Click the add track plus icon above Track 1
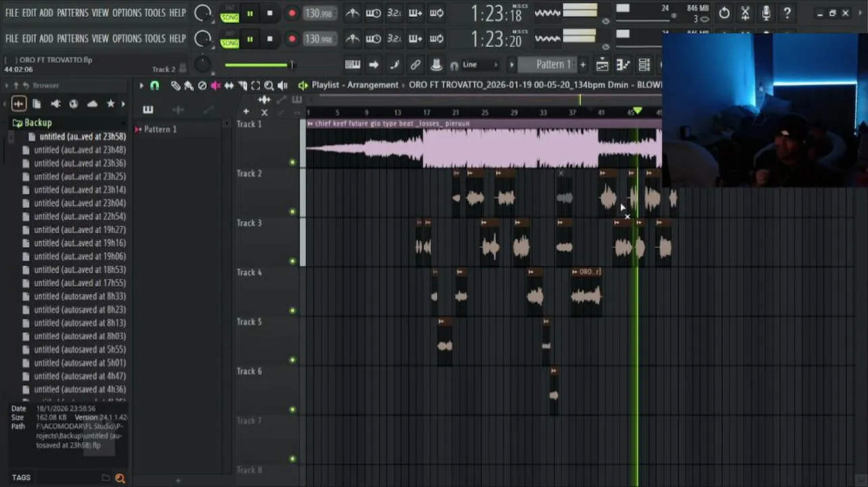Screen dimensions: 868x487 point(246,112)
